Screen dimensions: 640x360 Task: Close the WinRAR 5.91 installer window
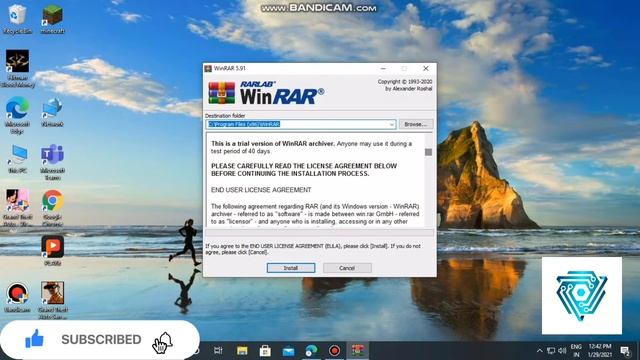pyautogui.click(x=425, y=68)
